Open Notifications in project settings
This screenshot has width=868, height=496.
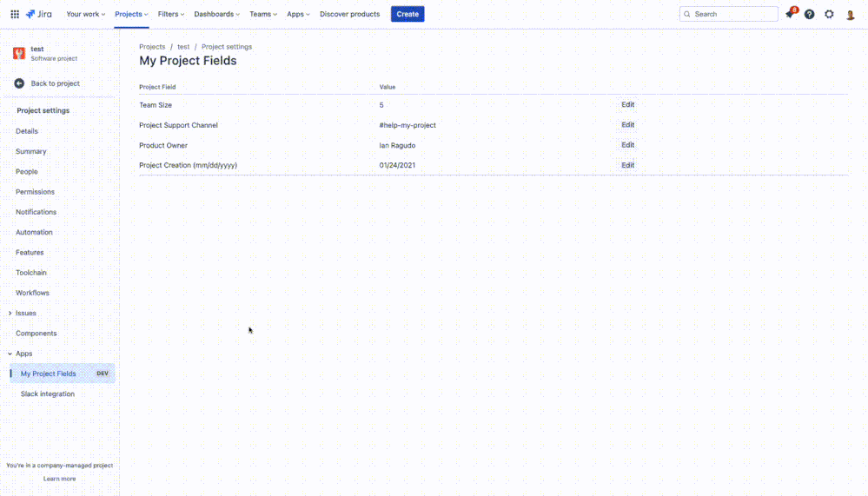[36, 212]
